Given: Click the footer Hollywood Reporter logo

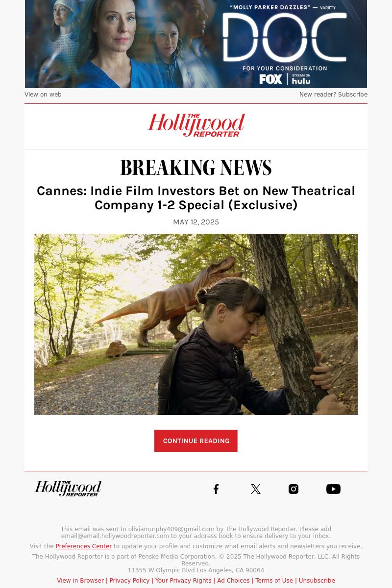Looking at the screenshot, I should click(68, 489).
